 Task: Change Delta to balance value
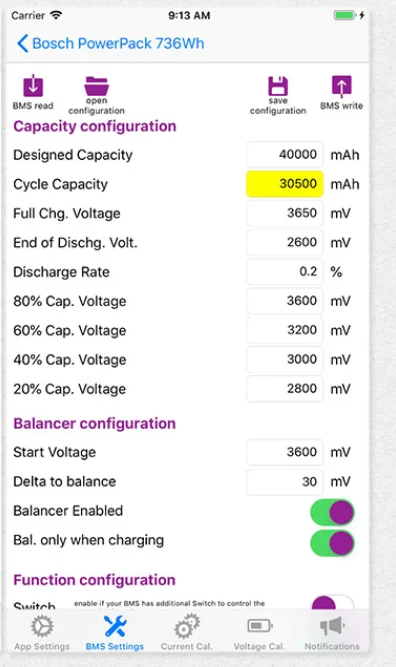[x=285, y=482]
